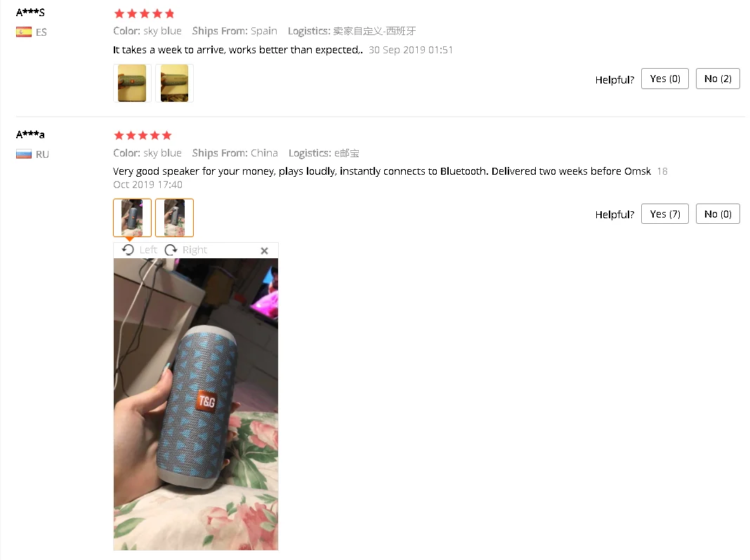Vote No (2) on A***S review
Screen dimensions: 750x560
(x=718, y=79)
